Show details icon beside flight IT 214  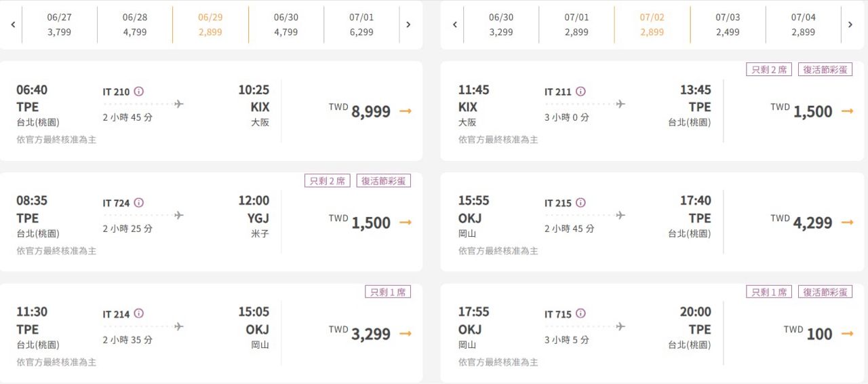(x=139, y=313)
